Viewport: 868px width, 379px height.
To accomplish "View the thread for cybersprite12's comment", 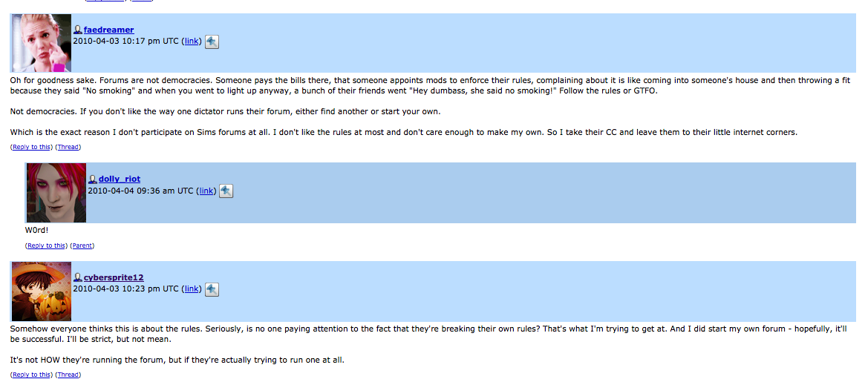I will point(68,375).
